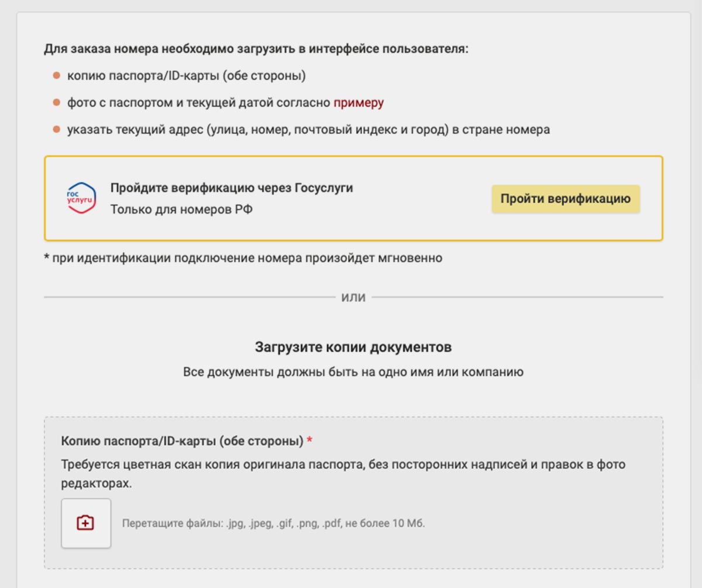Click the 'Для заказа номера необходимо' heading
Viewport: 702px width, 588px height.
[x=256, y=48]
